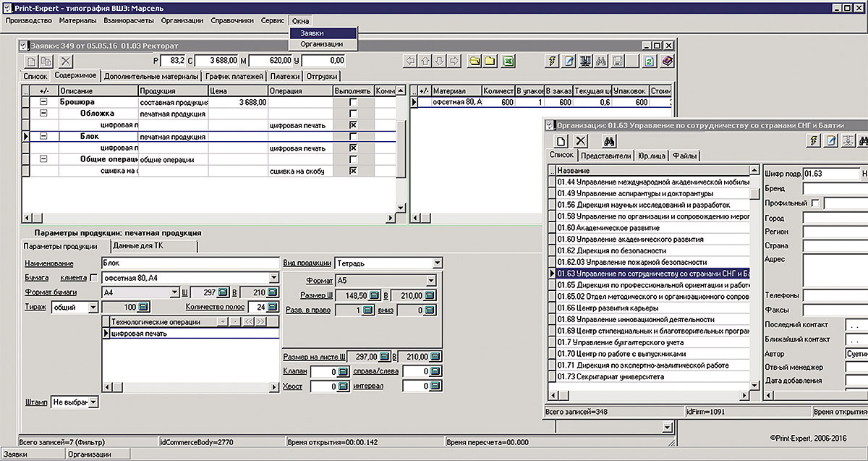
Task: Click the book icon at Заявки toolbar end
Action: pyautogui.click(x=667, y=62)
